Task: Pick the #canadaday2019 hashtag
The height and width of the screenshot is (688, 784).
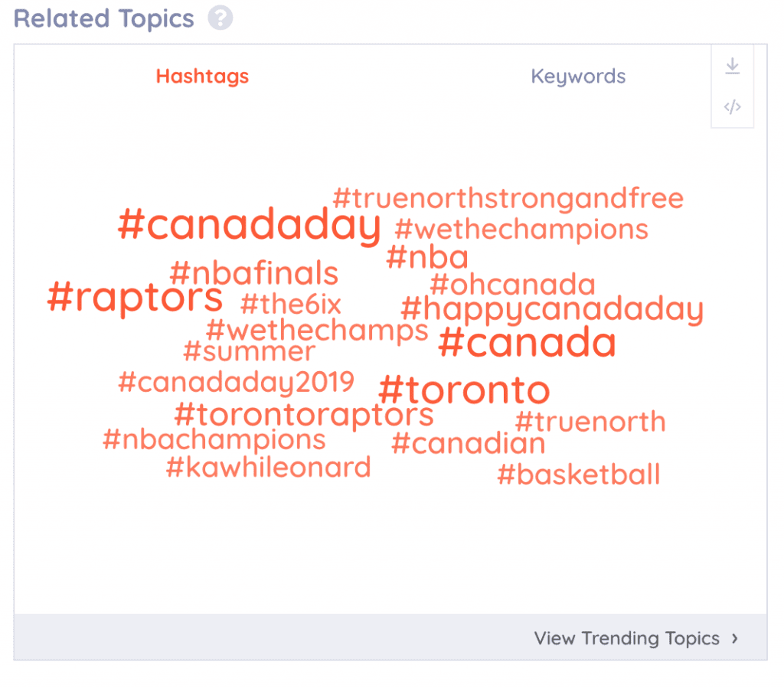Action: tap(236, 382)
